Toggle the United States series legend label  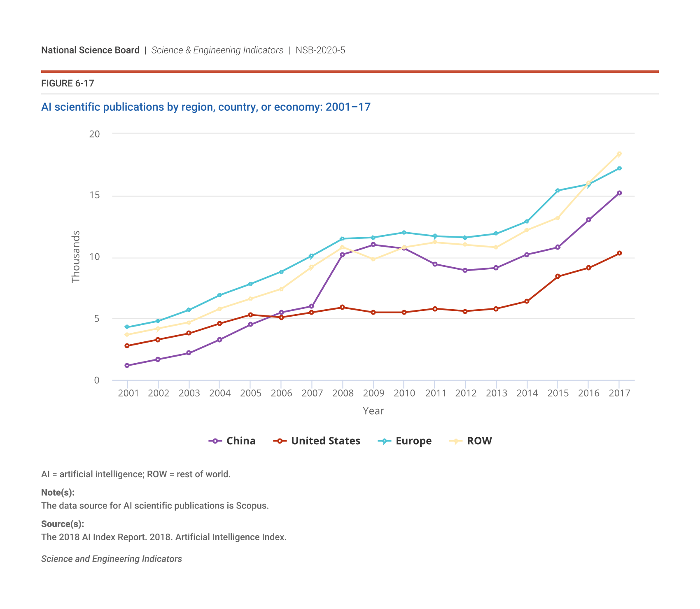click(325, 441)
